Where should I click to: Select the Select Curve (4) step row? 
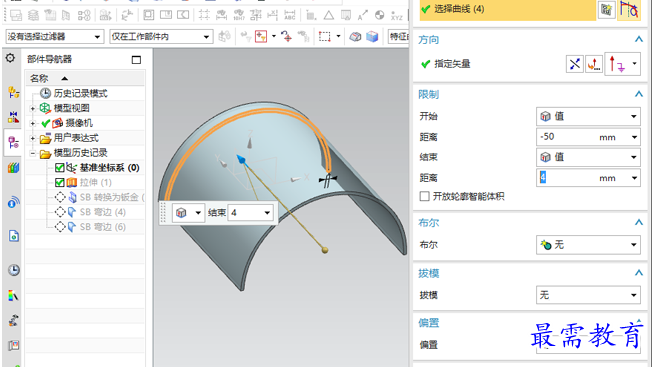507,9
